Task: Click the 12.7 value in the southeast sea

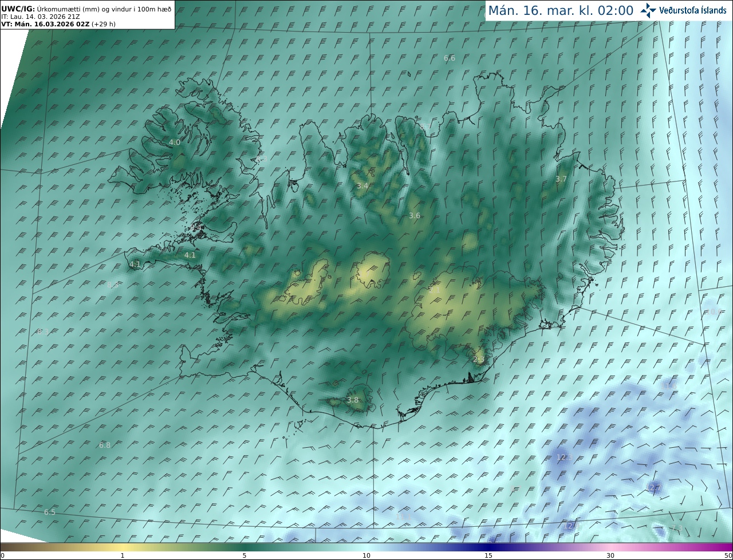Action: [654, 487]
